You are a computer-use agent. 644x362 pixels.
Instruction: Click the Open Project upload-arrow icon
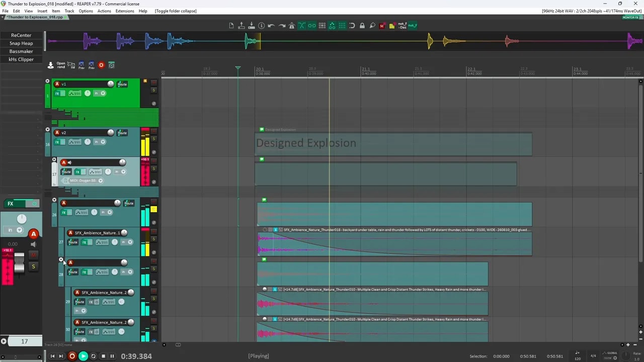pyautogui.click(x=242, y=26)
